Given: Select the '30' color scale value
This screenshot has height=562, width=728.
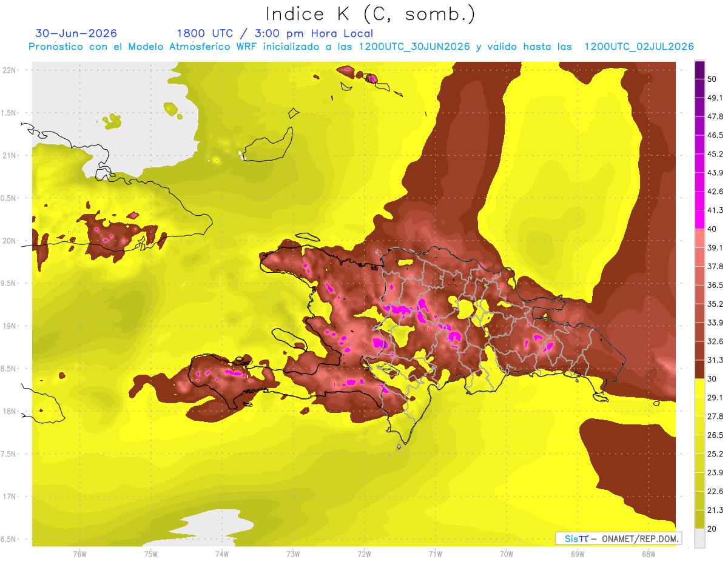Looking at the screenshot, I should point(712,379).
